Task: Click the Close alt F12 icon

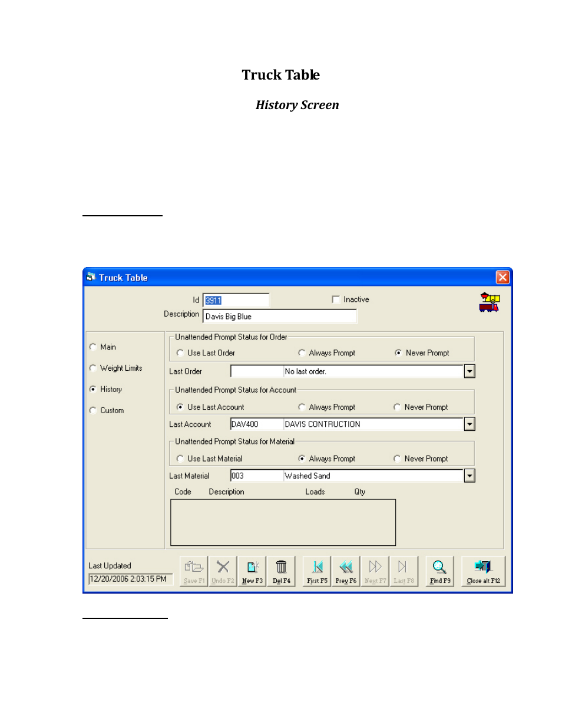Action: click(x=483, y=571)
